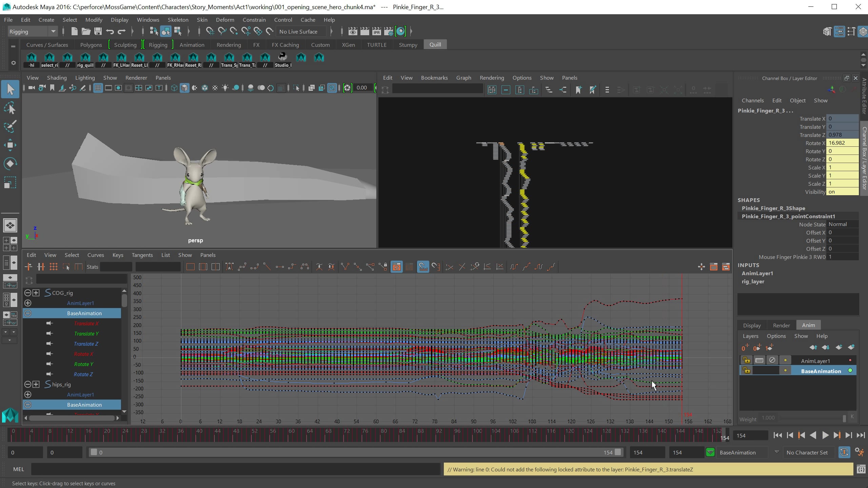Click the play forward playback button
868x488 pixels.
(x=826, y=435)
